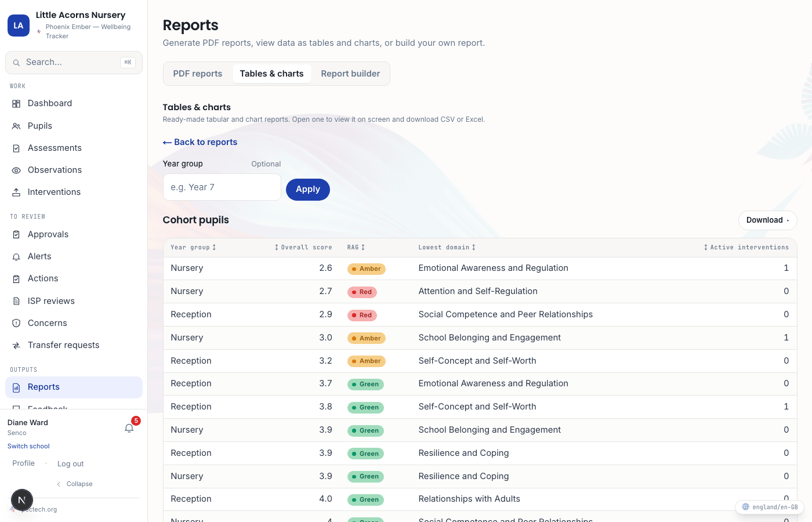This screenshot has height=522, width=812.
Task: Click the Pupils people icon
Action: 16,126
